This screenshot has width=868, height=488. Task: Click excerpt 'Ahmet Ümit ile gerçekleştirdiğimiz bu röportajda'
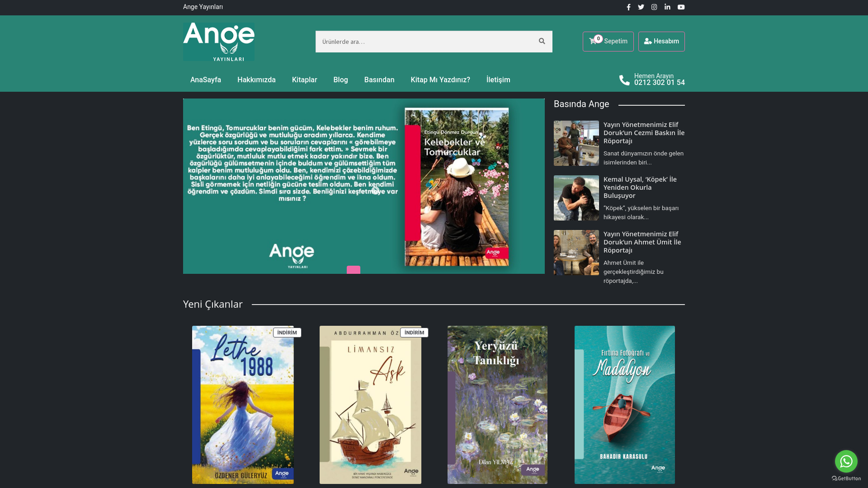[633, 272]
